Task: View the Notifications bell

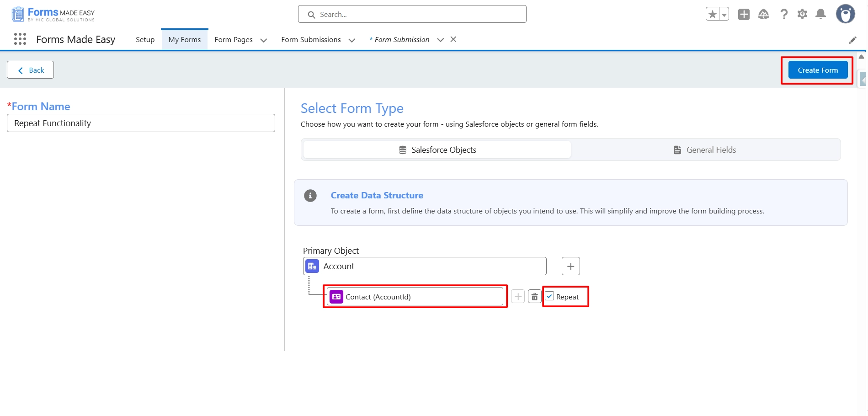Action: pos(821,15)
